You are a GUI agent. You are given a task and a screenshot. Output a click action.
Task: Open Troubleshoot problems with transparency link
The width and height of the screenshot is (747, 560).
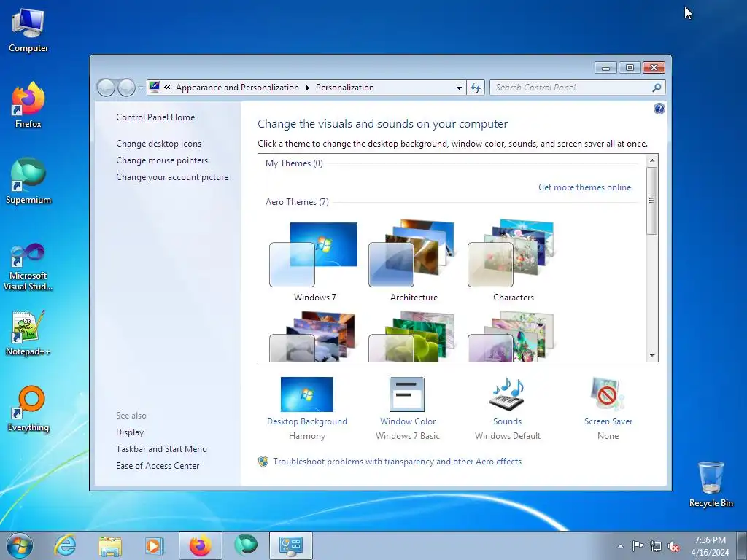point(397,462)
